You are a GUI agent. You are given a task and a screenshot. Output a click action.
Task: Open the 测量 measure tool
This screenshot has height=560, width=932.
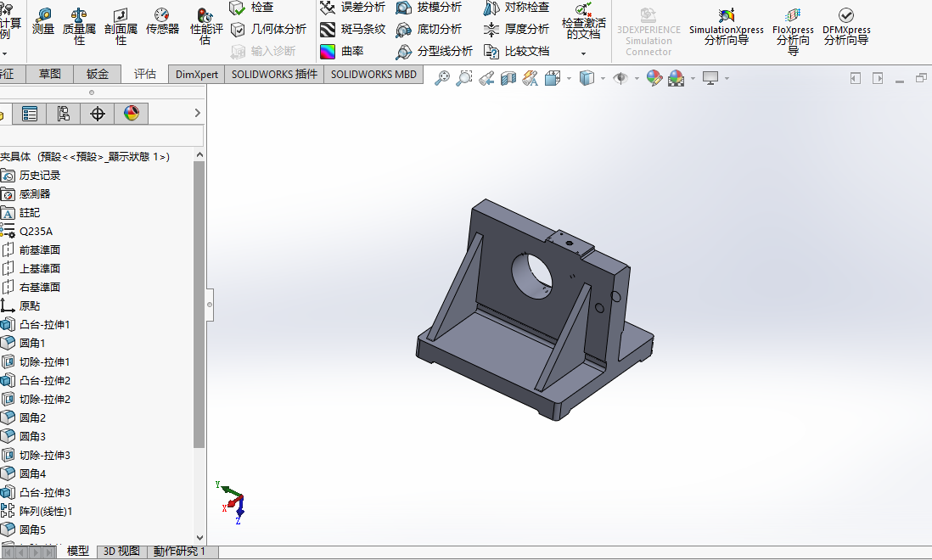(x=42, y=23)
